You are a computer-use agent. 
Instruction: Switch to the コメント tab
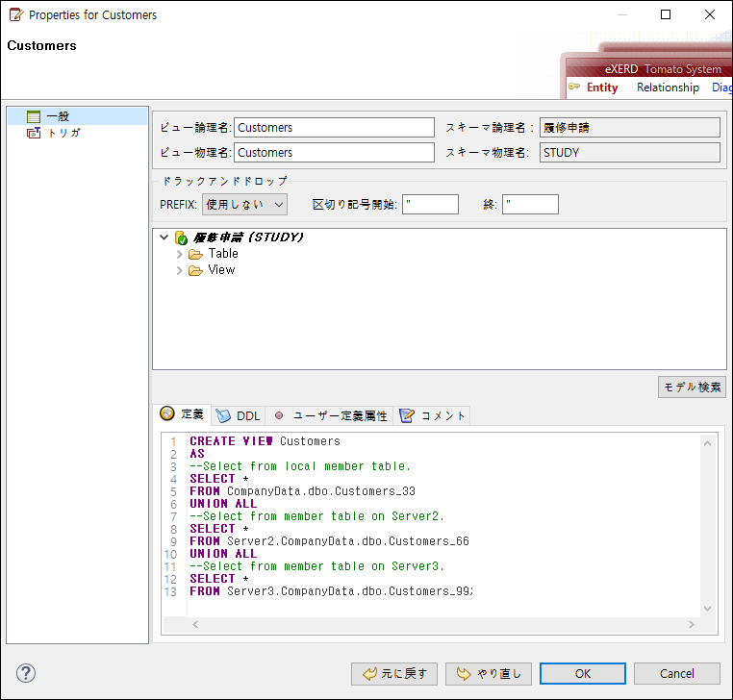pos(432,415)
